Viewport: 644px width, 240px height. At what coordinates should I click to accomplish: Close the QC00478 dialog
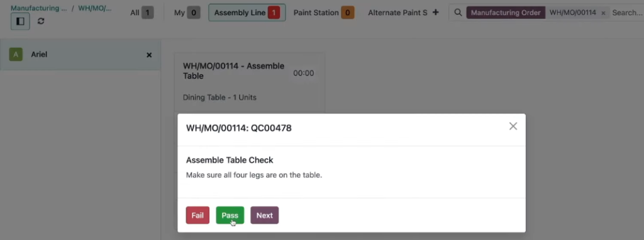point(513,127)
